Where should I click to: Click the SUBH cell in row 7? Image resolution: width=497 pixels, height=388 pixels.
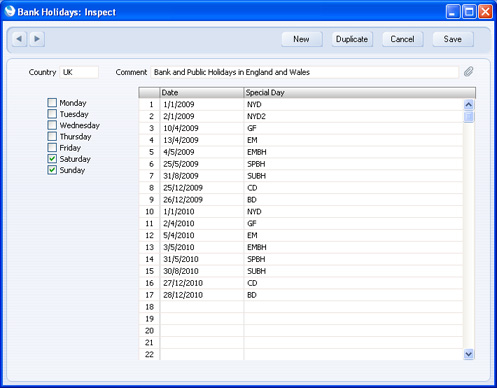point(353,176)
